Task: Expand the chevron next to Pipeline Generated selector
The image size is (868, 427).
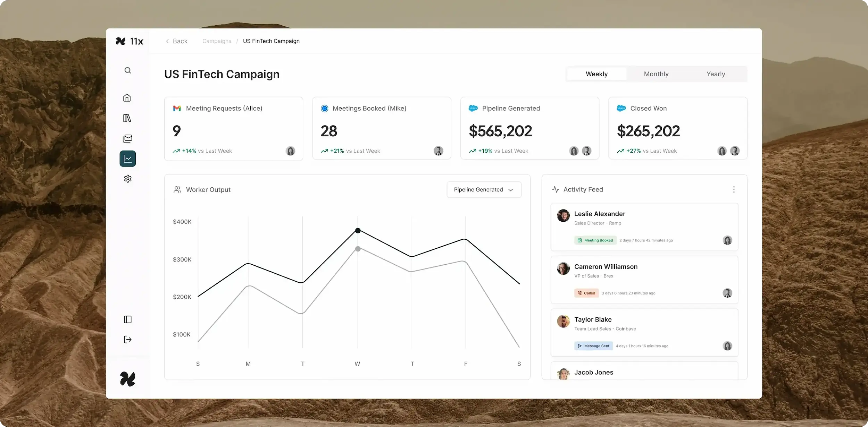Action: [510, 190]
